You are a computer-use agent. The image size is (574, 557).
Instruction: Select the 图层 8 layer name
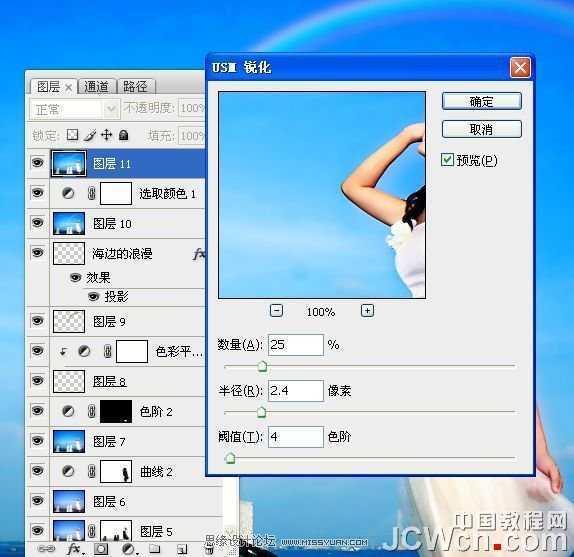pos(109,381)
